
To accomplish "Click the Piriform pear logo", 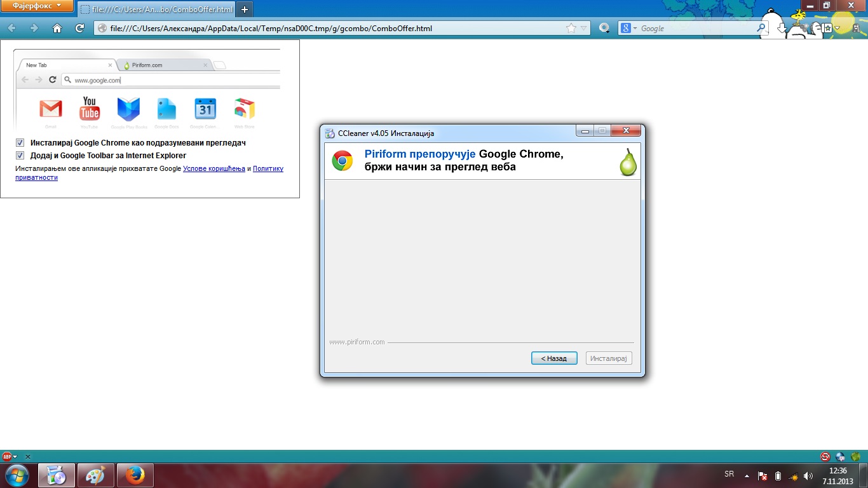I will pos(628,162).
